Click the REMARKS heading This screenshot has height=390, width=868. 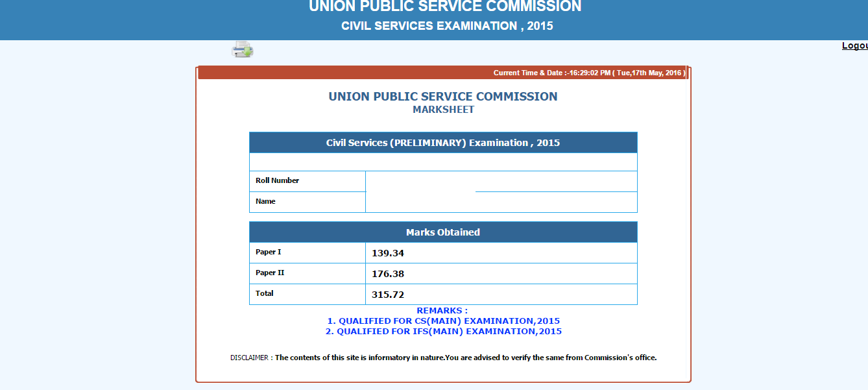pyautogui.click(x=442, y=311)
